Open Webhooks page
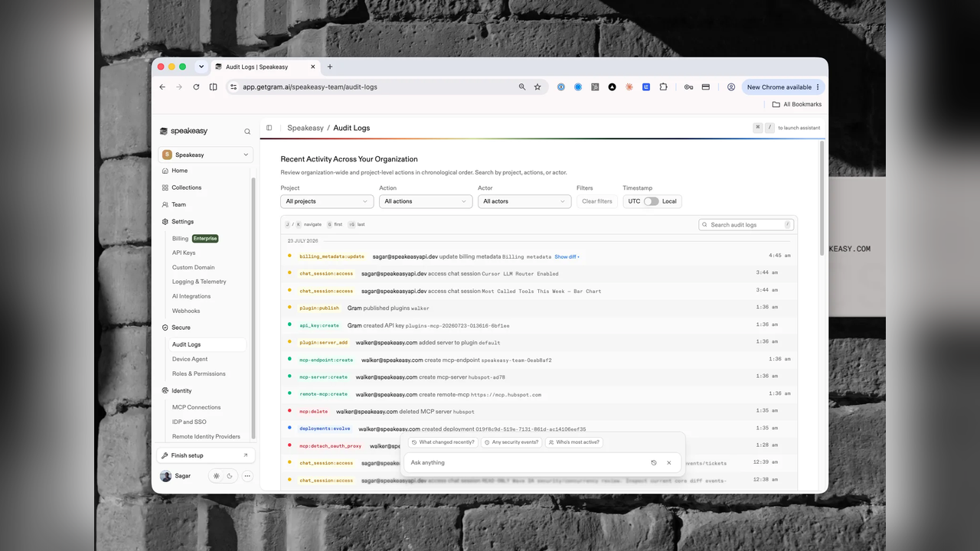 click(186, 311)
